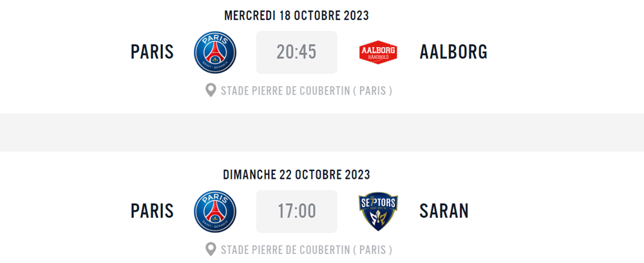Click the PSG logo in the Aalborg match
644x263 pixels.
[x=215, y=52]
